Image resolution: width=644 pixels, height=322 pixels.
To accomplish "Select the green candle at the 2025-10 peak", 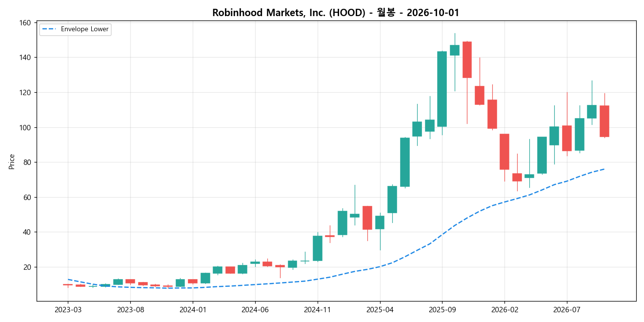I will 455,50.
